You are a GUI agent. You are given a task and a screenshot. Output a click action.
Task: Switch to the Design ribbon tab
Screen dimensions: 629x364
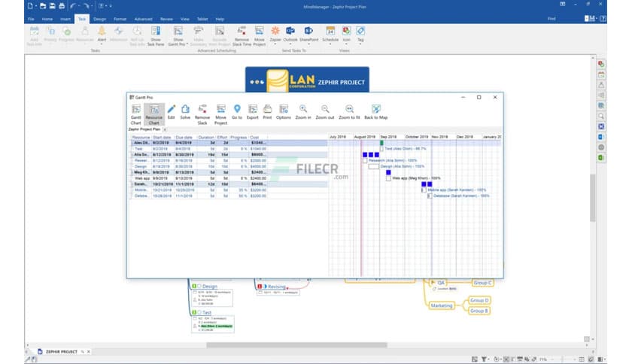(99, 19)
